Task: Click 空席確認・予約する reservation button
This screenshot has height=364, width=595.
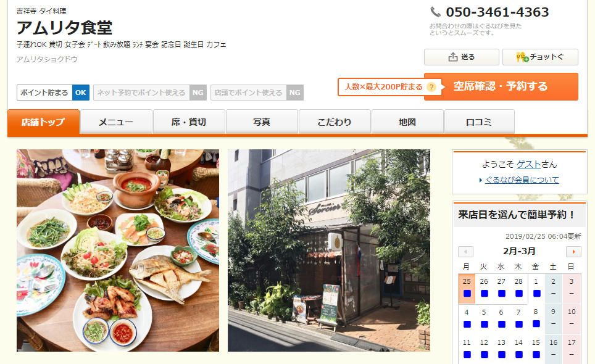Action: point(501,86)
